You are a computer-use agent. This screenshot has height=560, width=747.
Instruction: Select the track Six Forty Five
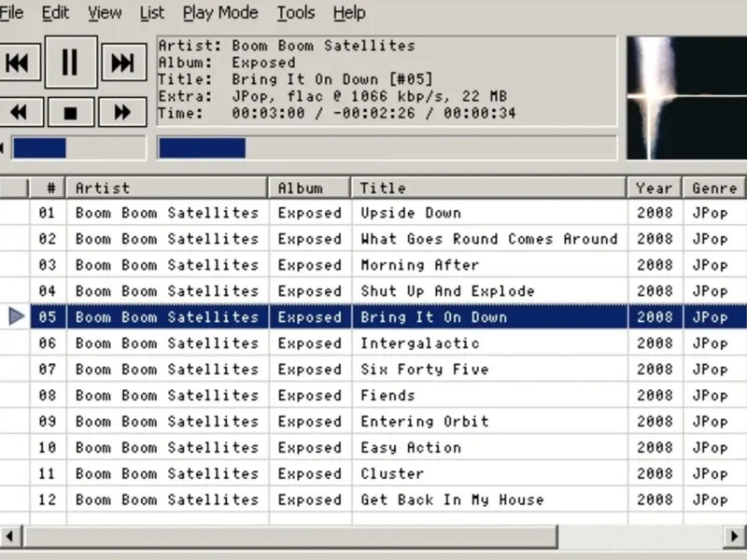tap(425, 369)
